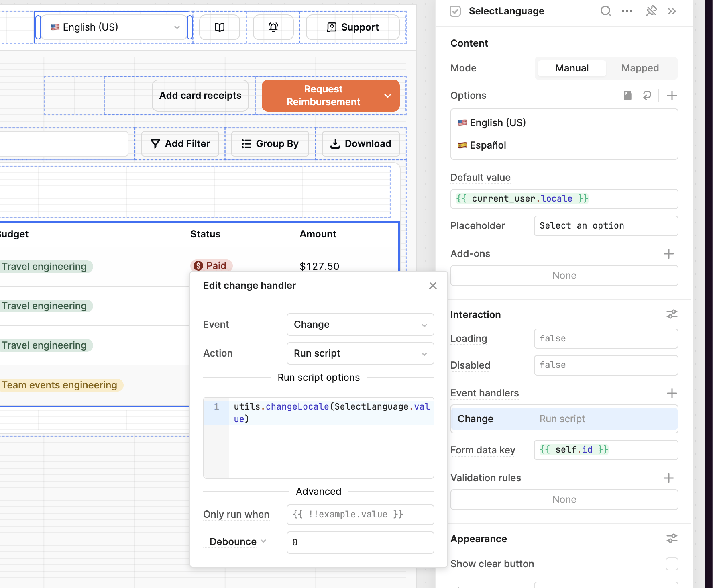Viewport: 713px width, 588px height.
Task: Click the Support button
Action: (x=353, y=27)
